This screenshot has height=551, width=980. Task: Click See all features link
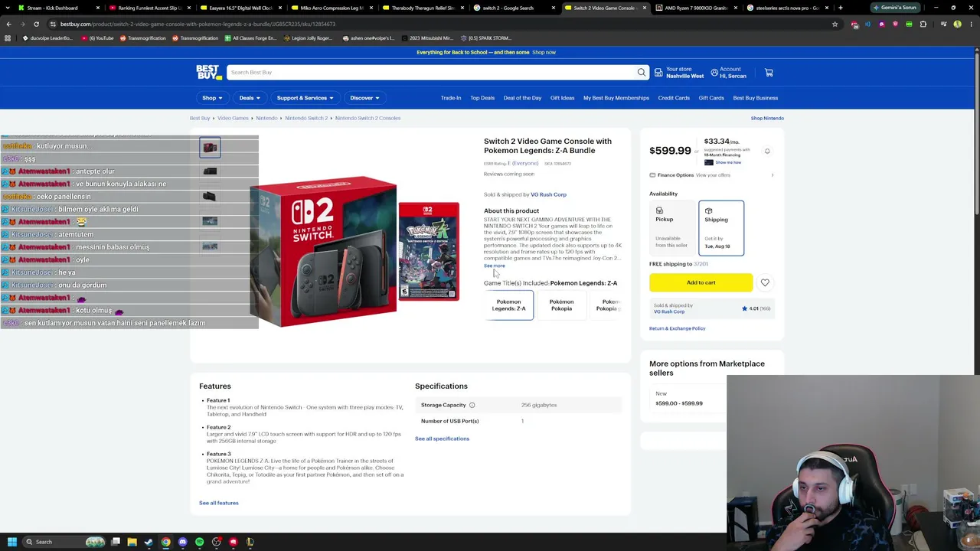click(x=219, y=503)
